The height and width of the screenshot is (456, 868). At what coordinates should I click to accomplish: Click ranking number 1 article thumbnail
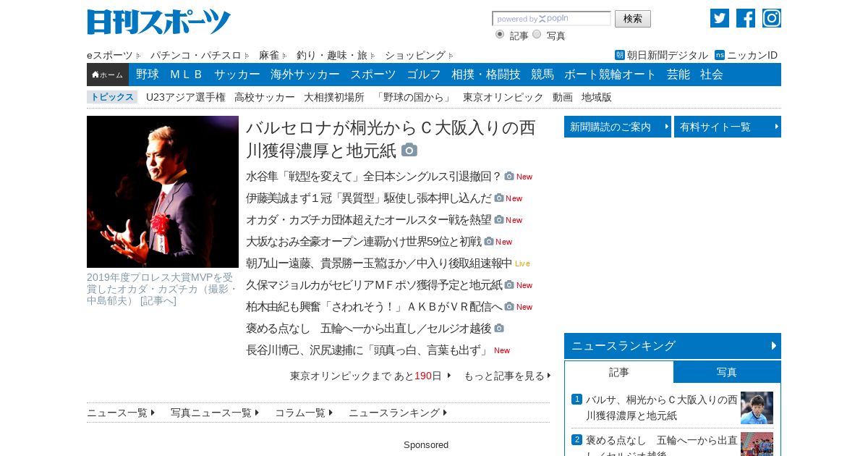pos(757,408)
